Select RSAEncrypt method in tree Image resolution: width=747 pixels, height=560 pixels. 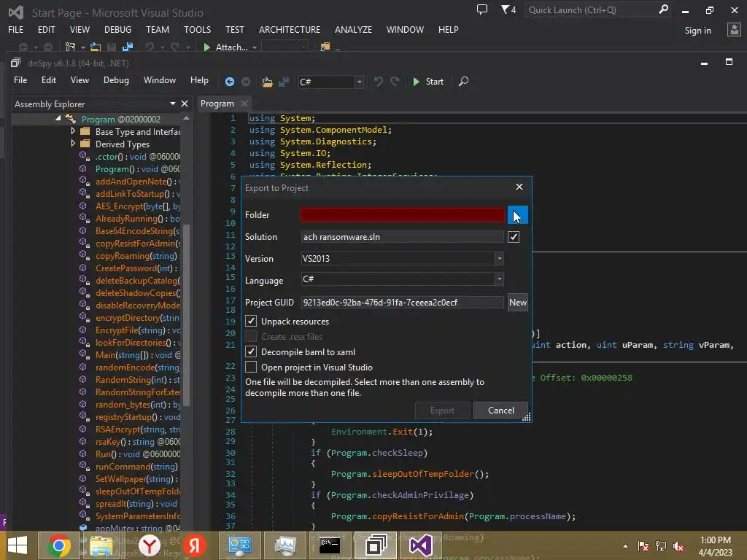(138, 429)
